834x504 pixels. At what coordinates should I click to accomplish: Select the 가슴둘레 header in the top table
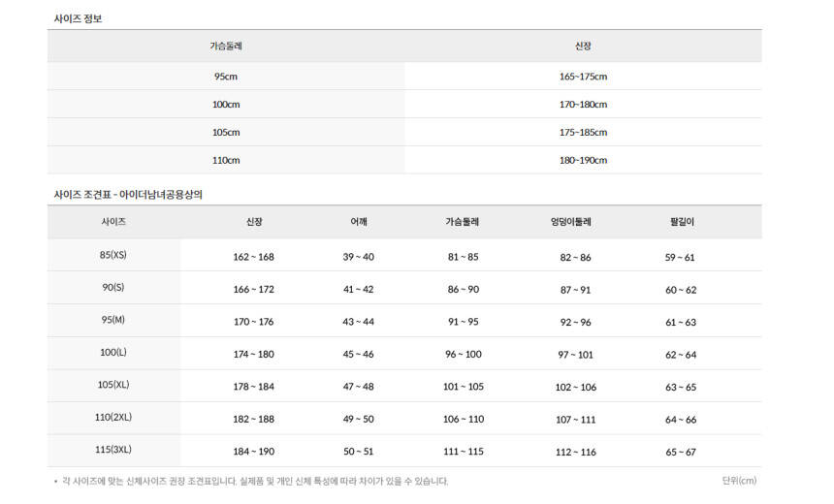coord(226,47)
